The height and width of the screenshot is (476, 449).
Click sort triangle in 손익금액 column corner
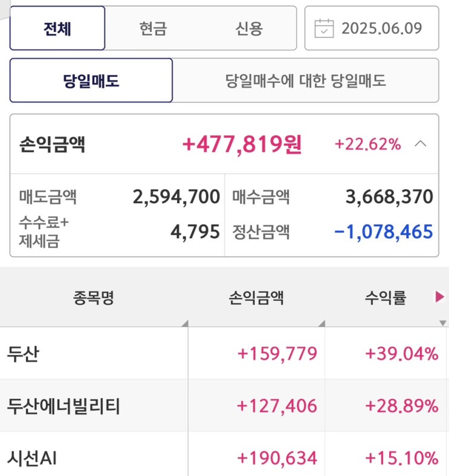click(320, 323)
